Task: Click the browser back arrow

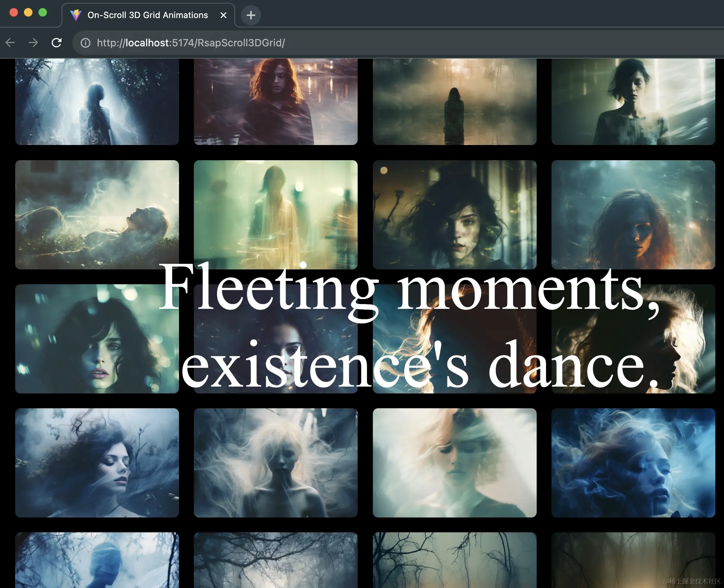Action: click(10, 43)
